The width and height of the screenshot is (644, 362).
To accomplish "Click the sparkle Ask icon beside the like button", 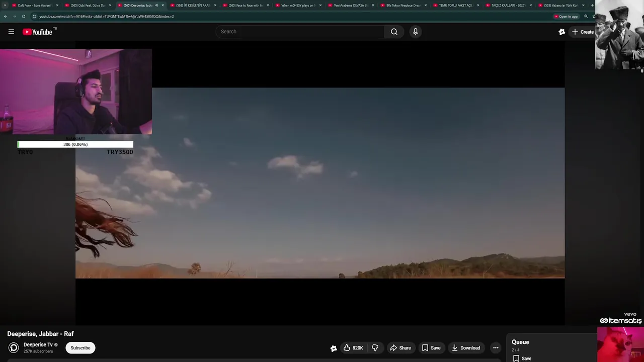I will [333, 348].
